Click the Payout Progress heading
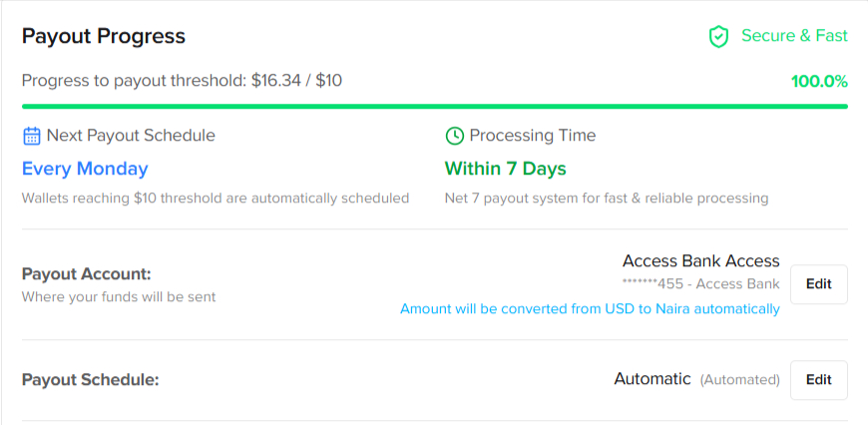 pos(104,37)
